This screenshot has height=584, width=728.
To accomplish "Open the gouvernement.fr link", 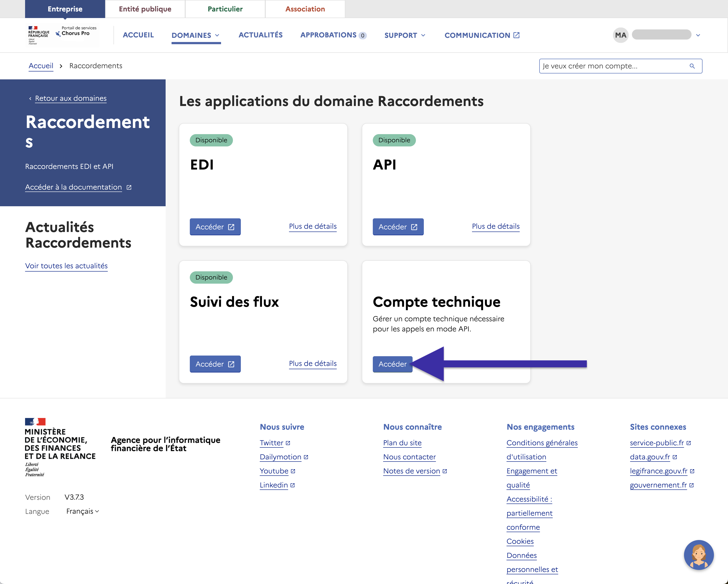I will pos(658,485).
